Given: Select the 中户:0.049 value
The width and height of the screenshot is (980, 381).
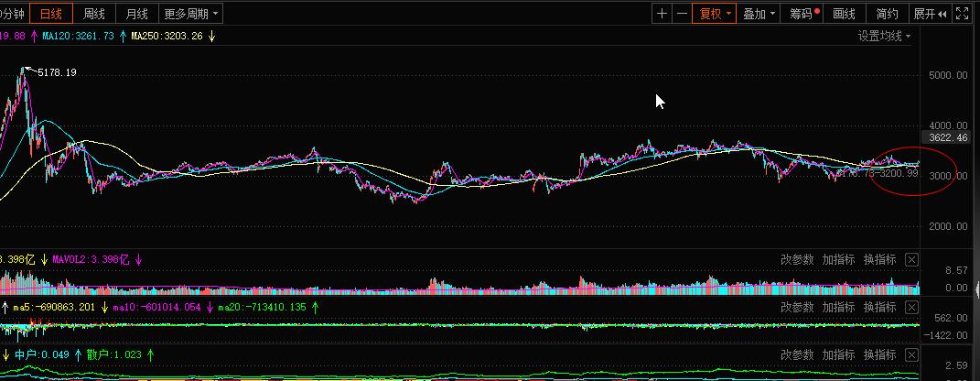Looking at the screenshot, I should tap(42, 354).
